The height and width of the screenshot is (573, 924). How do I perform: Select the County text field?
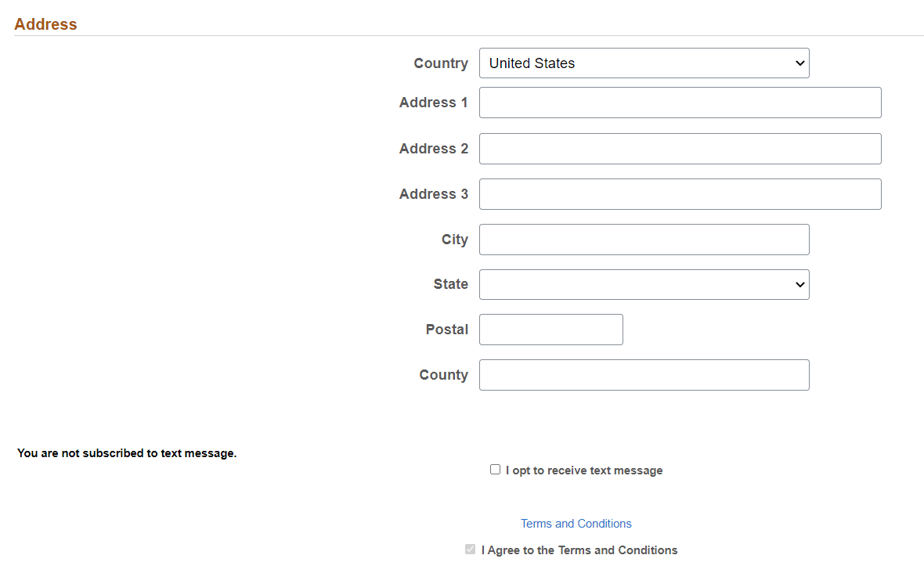[x=644, y=374]
